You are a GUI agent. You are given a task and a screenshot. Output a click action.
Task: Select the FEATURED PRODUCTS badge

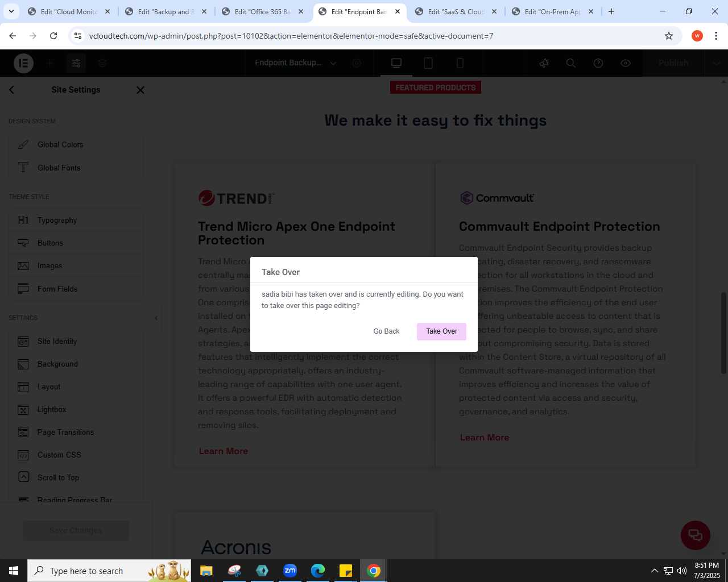[x=436, y=88]
